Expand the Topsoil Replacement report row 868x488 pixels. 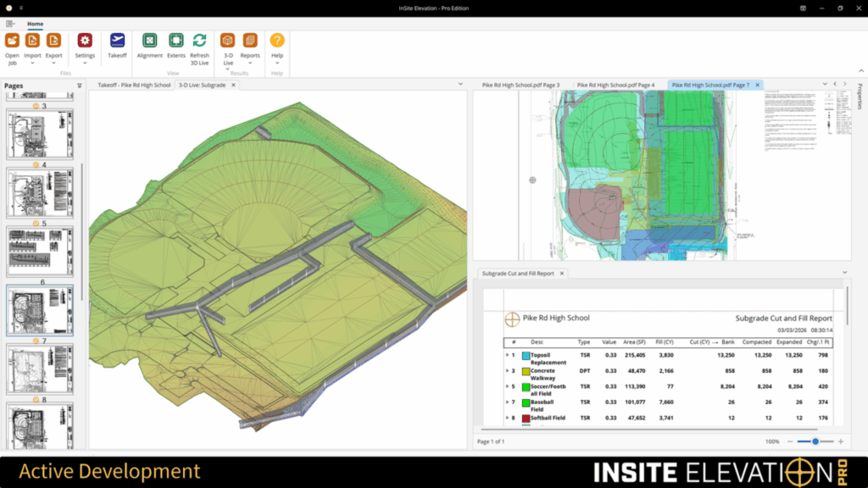click(x=507, y=355)
